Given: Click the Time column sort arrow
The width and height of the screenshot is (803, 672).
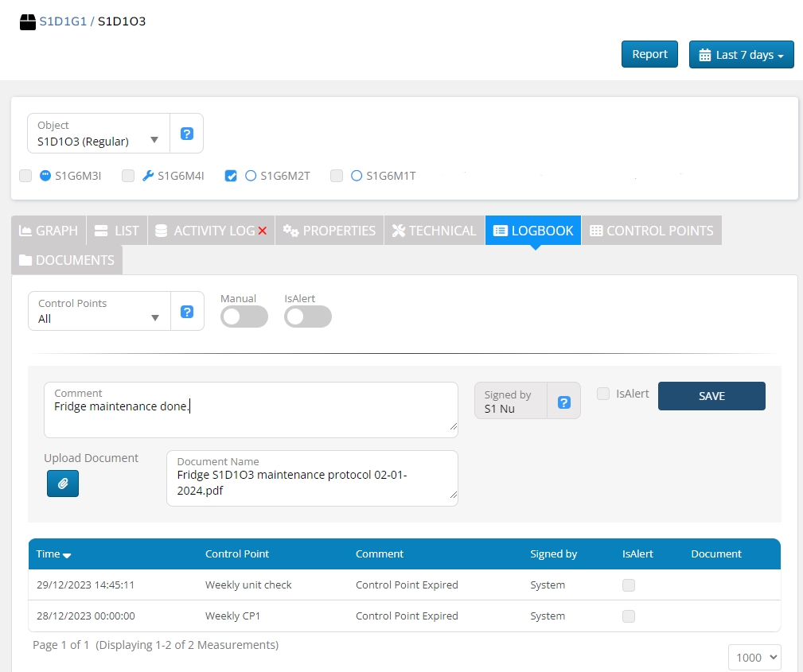Looking at the screenshot, I should [x=67, y=555].
